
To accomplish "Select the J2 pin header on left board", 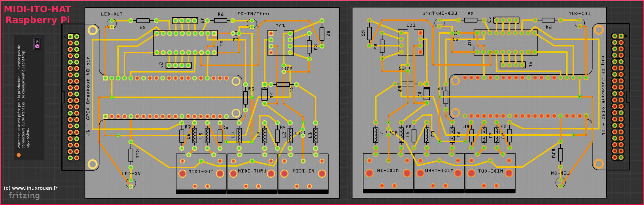I will (179, 65).
